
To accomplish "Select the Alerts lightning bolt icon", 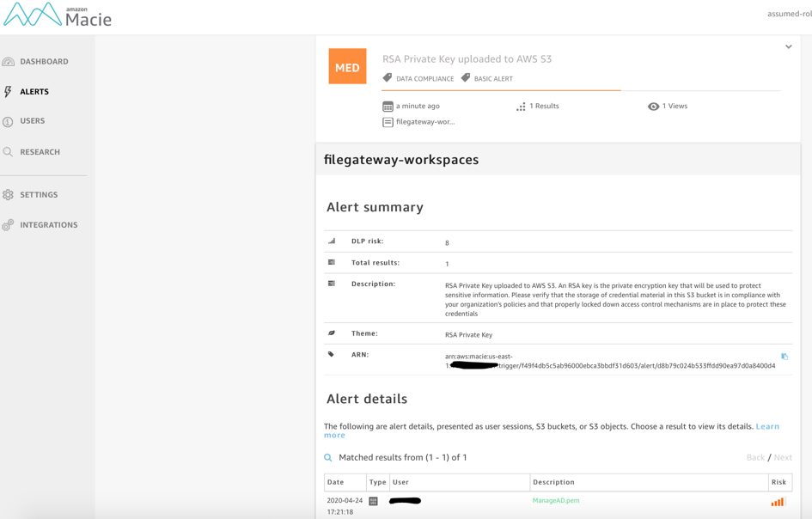I will [8, 92].
